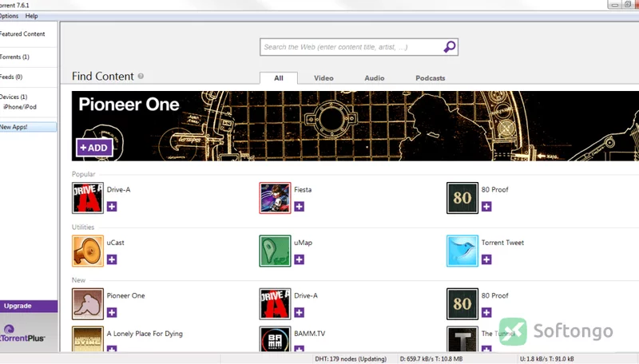
Task: Open the 80 Proof icon under Popular
Action: (x=462, y=198)
